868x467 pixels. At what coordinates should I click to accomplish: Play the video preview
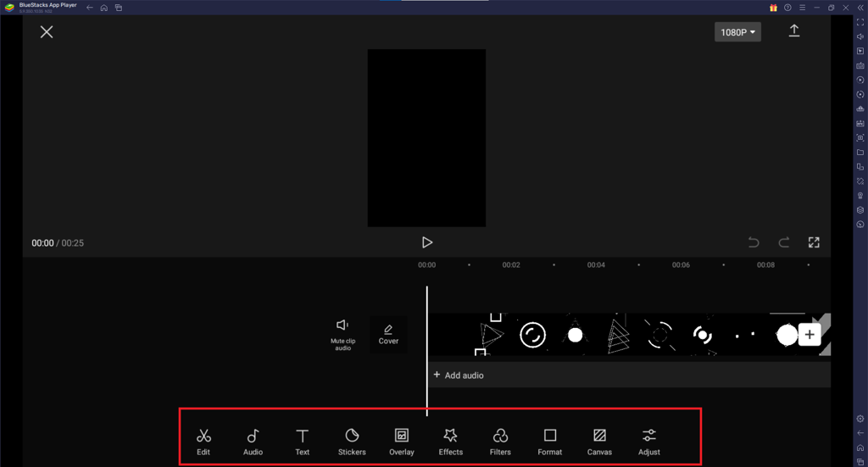tap(427, 242)
